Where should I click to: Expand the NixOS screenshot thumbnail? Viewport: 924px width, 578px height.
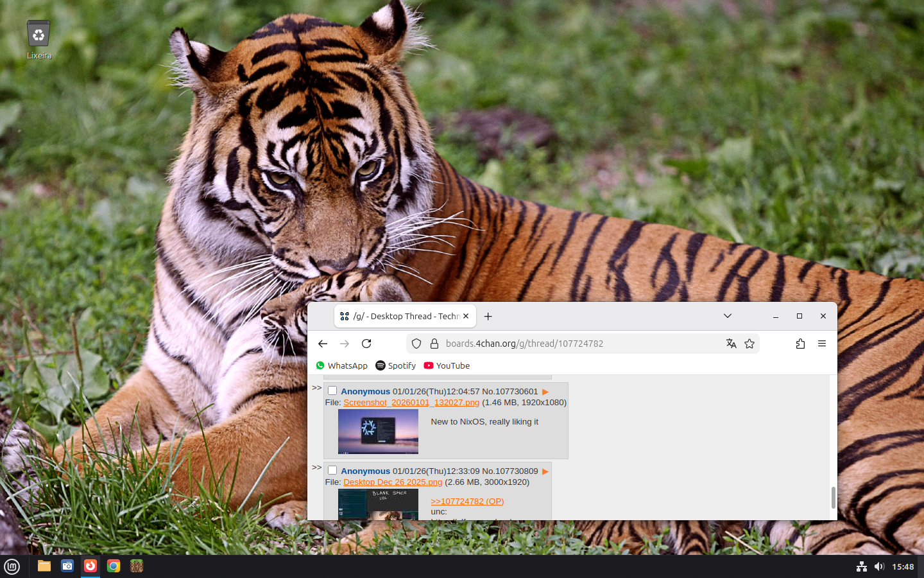click(378, 432)
